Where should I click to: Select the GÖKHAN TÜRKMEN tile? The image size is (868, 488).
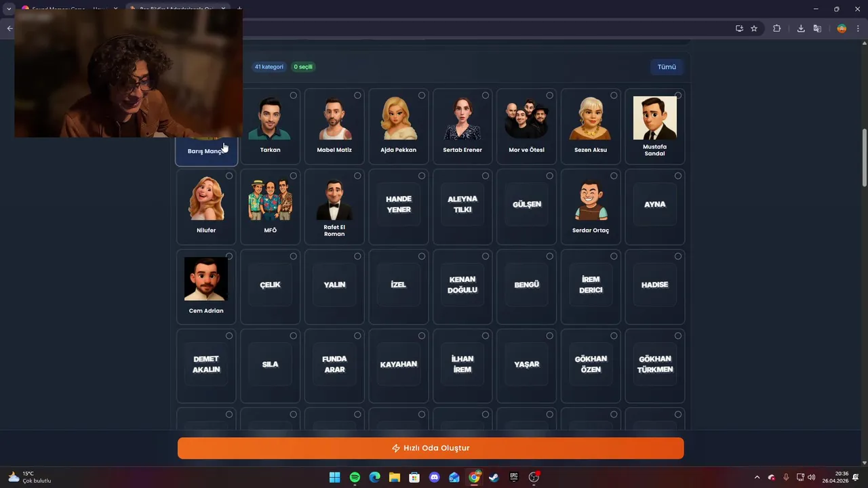[x=655, y=366]
